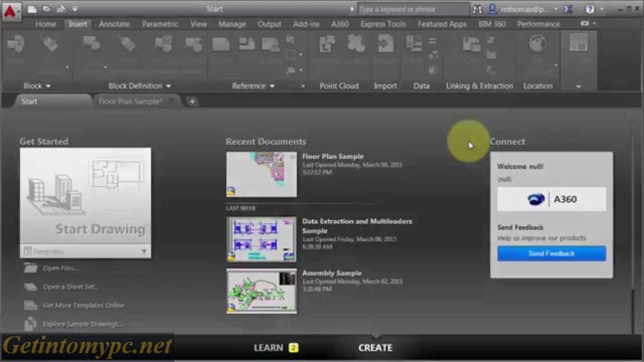Click the new tab plus button

coord(192,101)
